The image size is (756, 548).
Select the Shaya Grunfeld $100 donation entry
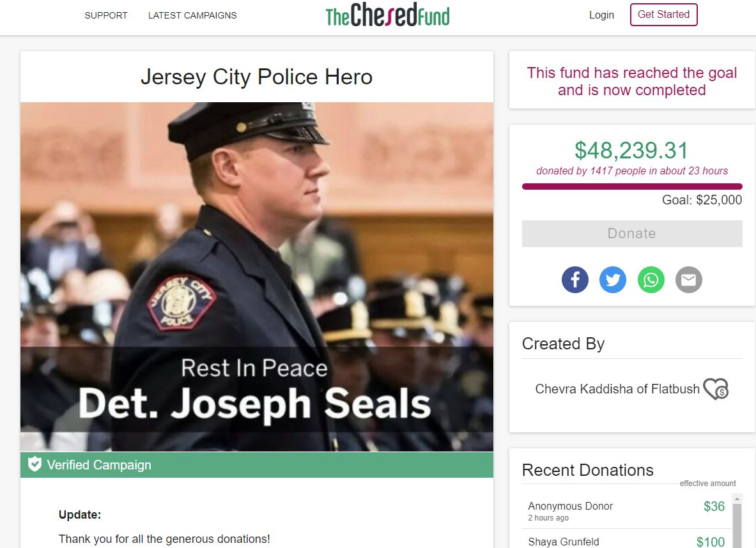pyautogui.click(x=626, y=540)
